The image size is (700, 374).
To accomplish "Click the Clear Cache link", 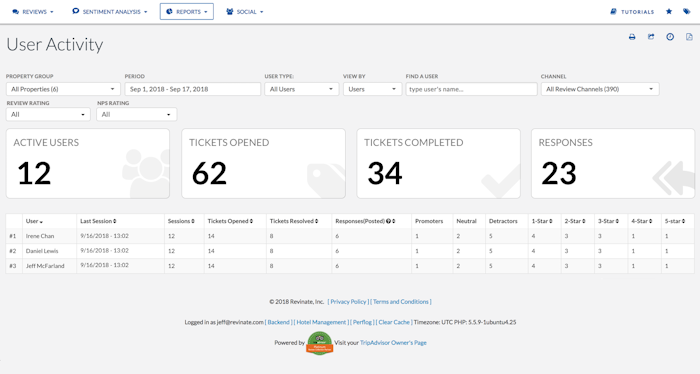I will point(394,322).
